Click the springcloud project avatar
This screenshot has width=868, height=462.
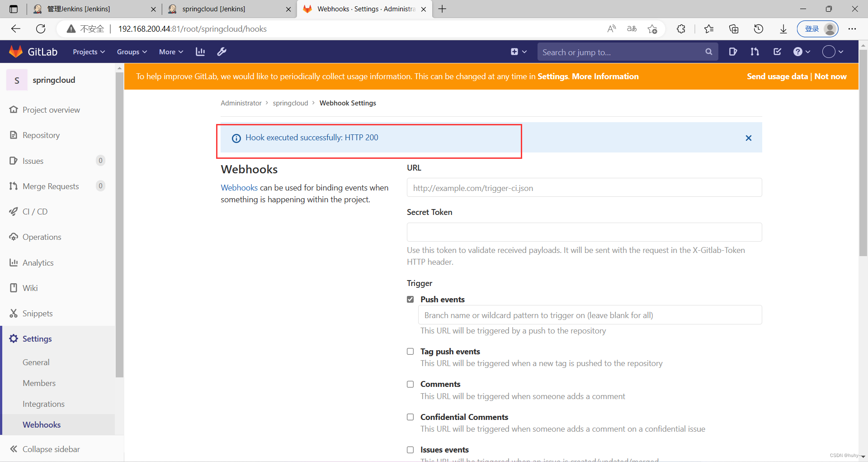[x=17, y=80]
